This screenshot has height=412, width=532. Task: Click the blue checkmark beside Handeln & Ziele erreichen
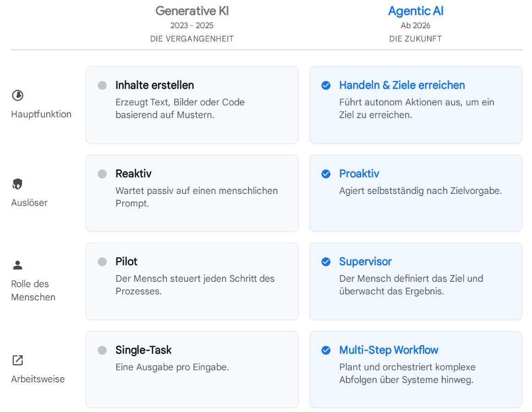click(x=326, y=85)
